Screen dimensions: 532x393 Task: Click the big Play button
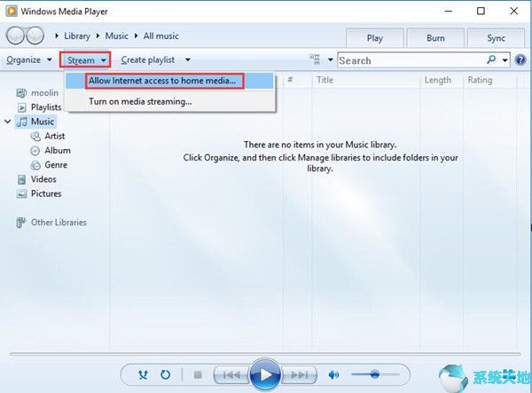pyautogui.click(x=265, y=374)
